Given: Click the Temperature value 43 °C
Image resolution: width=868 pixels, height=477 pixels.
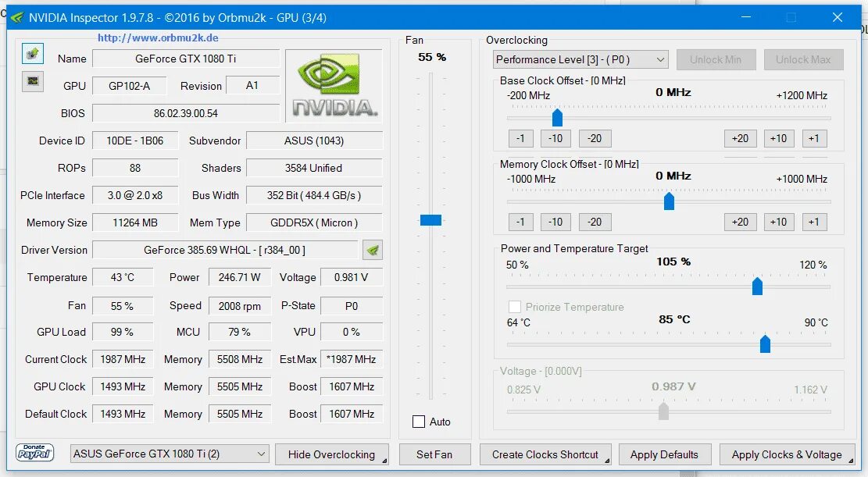Looking at the screenshot, I should point(123,277).
